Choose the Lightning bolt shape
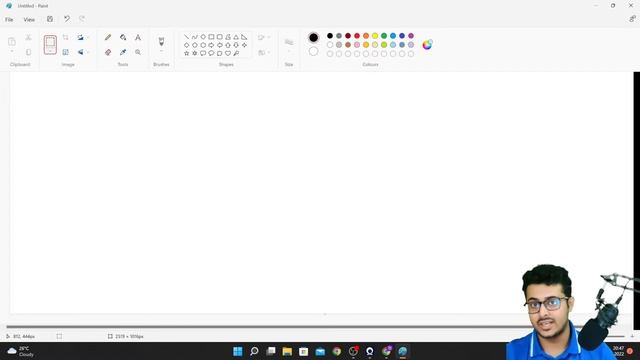Screen dimensions: 640x360 236,53
